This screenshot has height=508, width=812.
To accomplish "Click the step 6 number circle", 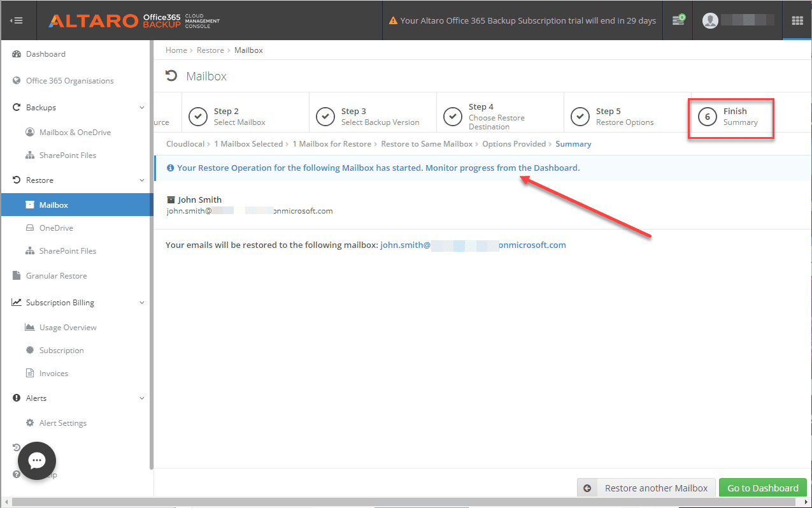I will point(708,117).
